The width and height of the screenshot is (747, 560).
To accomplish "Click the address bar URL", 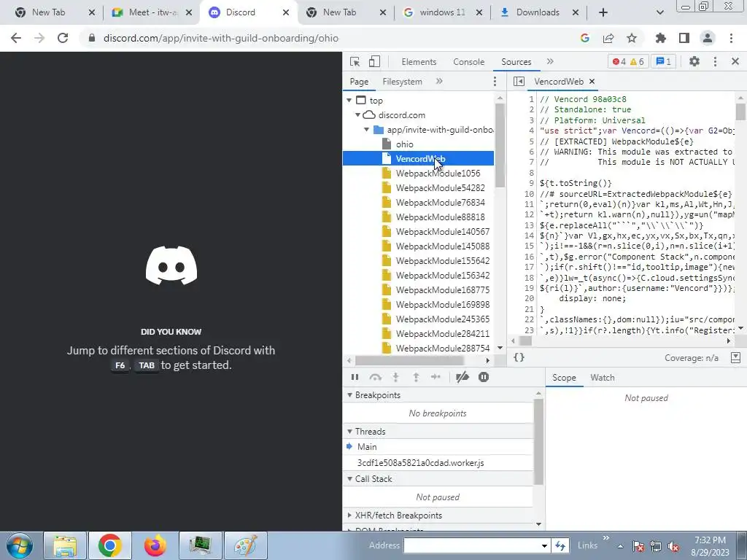I will pyautogui.click(x=220, y=38).
